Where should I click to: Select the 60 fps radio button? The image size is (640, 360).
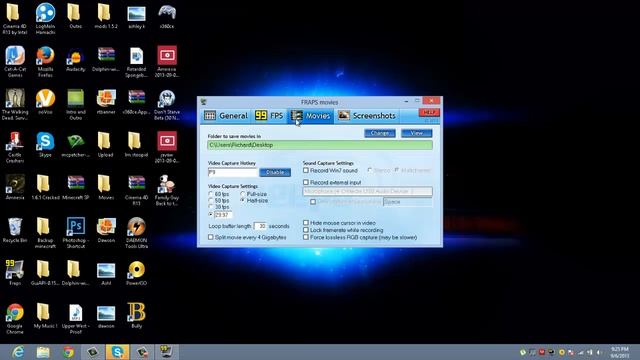pos(211,194)
